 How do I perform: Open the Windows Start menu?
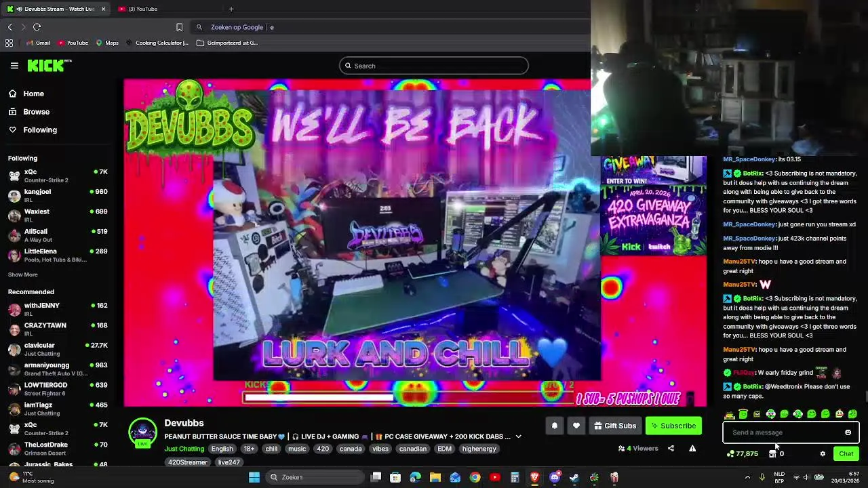pos(254,477)
